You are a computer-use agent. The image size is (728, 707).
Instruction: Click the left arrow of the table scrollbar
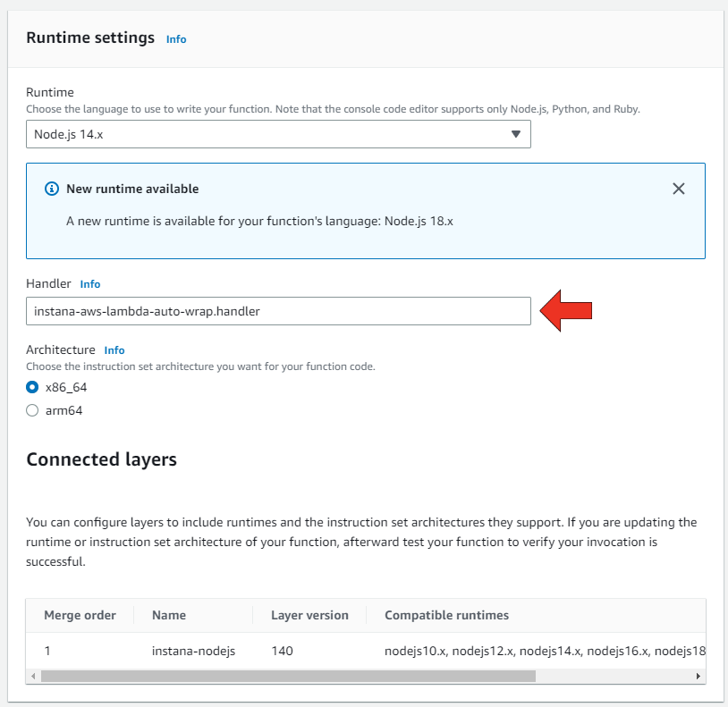coord(32,677)
